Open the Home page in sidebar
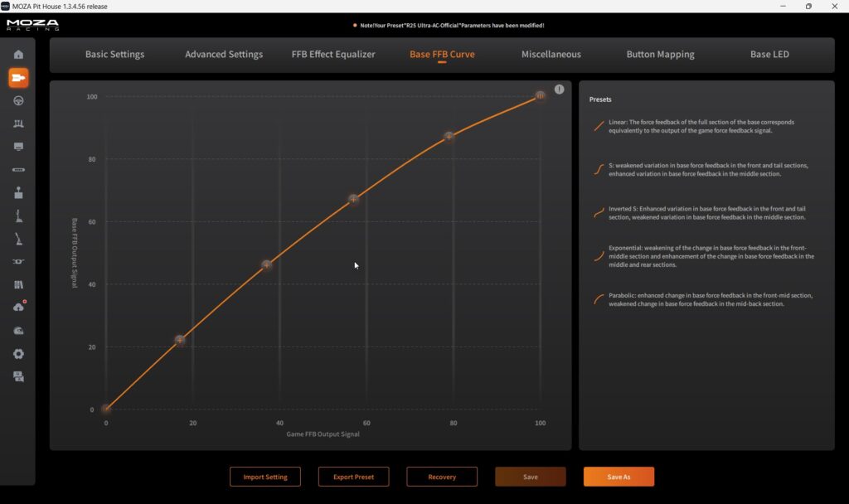Viewport: 849px width, 504px height. (x=18, y=55)
